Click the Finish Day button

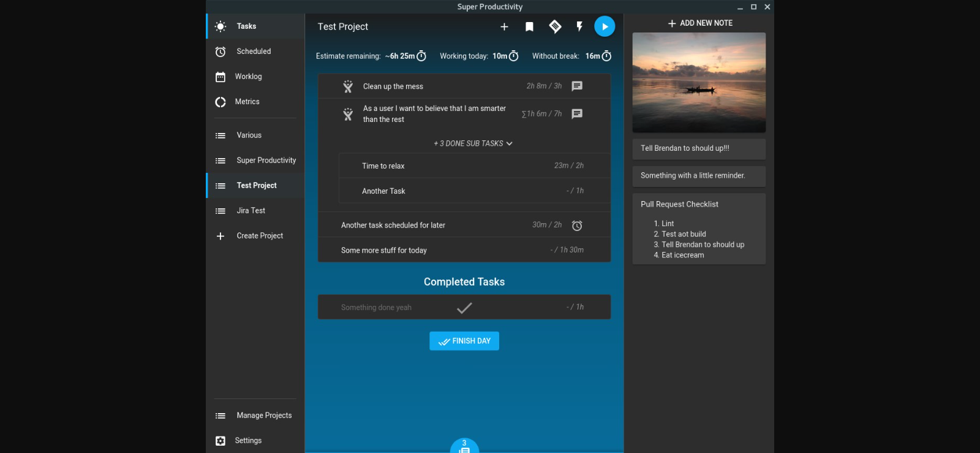point(464,341)
